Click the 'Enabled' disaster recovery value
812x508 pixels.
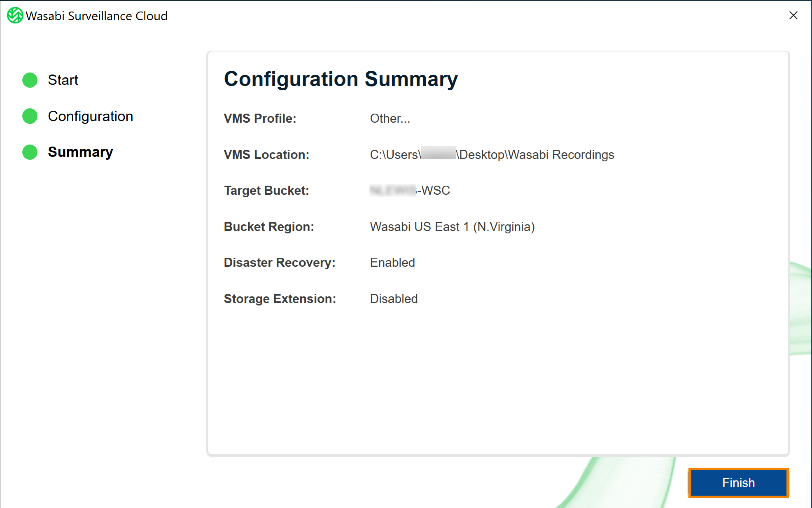pyautogui.click(x=392, y=263)
